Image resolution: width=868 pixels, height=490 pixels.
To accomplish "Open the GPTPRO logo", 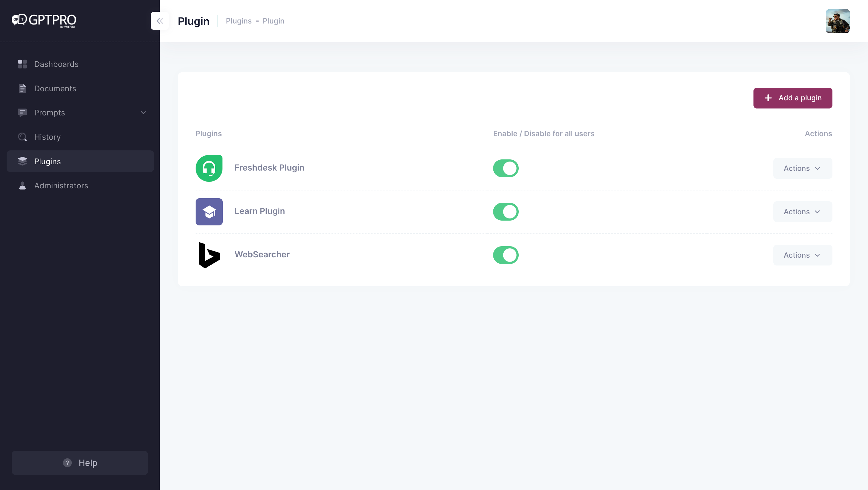I will (43, 21).
